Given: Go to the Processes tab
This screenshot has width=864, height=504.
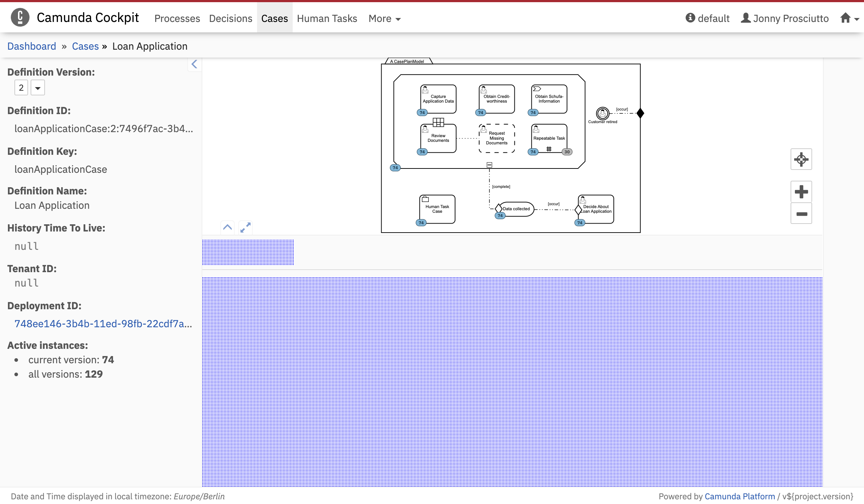Looking at the screenshot, I should pos(177,18).
